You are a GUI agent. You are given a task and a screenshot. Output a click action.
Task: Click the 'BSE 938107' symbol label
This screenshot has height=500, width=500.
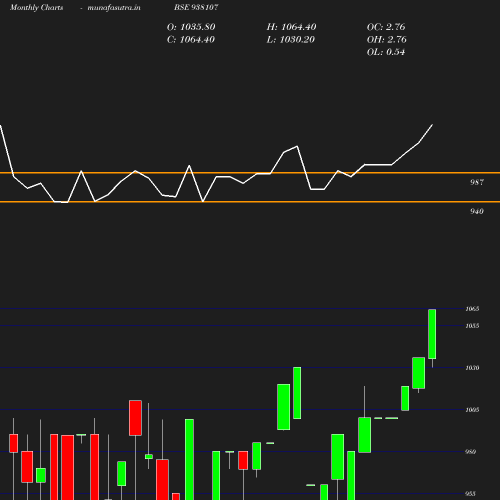196,7
